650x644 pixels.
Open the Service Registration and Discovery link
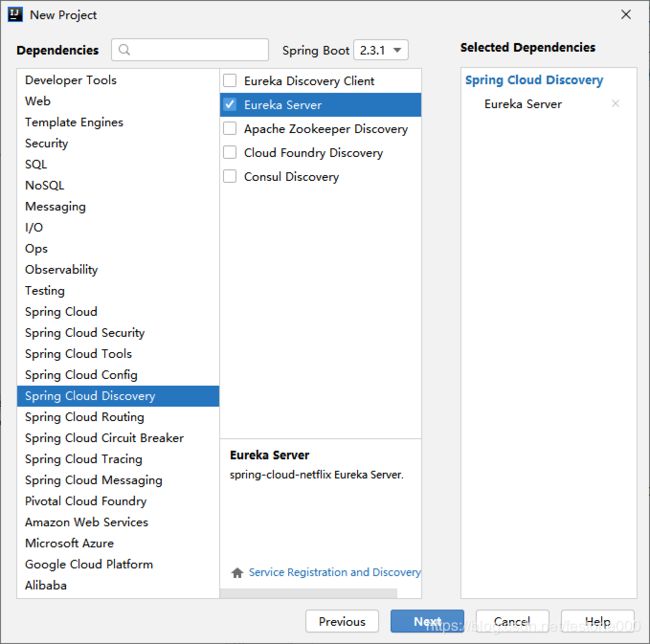tap(335, 572)
